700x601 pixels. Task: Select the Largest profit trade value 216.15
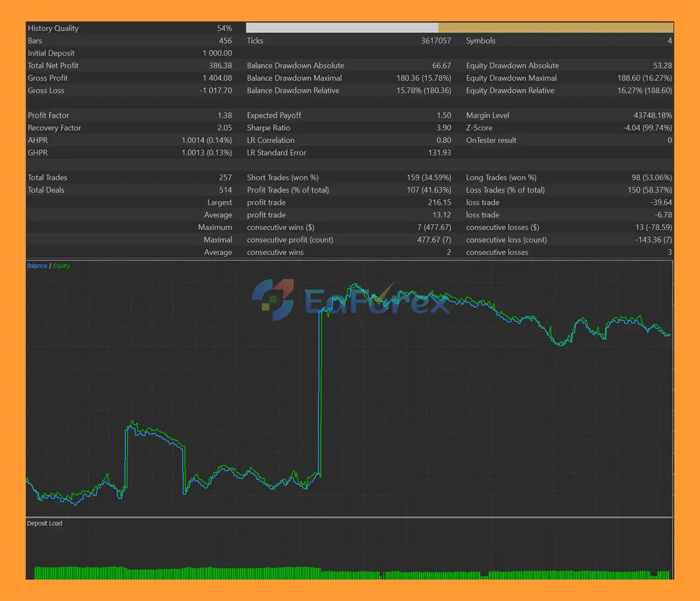click(x=439, y=202)
